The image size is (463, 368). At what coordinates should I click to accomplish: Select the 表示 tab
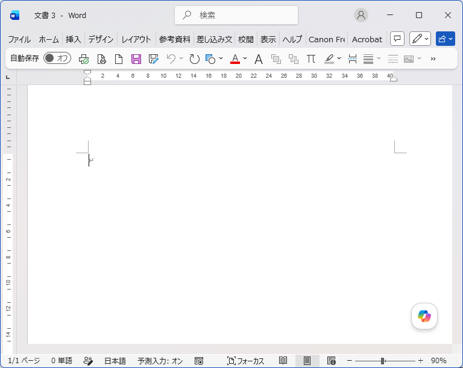point(268,40)
